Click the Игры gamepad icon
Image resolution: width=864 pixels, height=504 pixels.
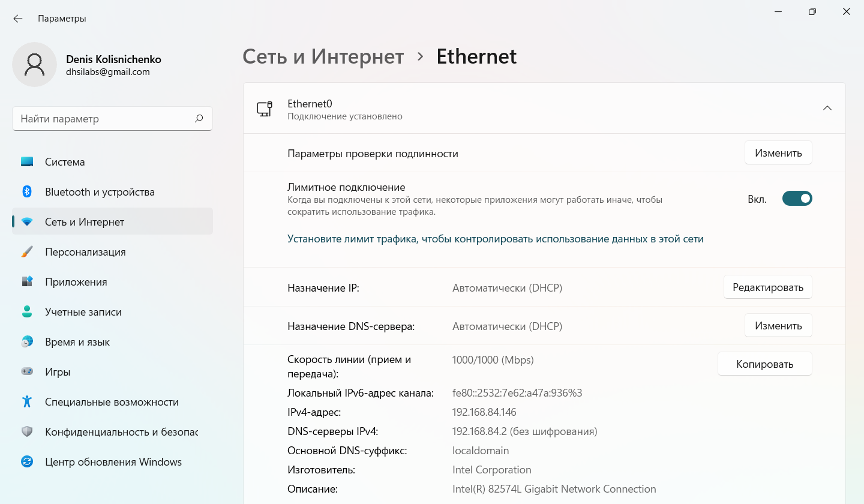click(27, 372)
